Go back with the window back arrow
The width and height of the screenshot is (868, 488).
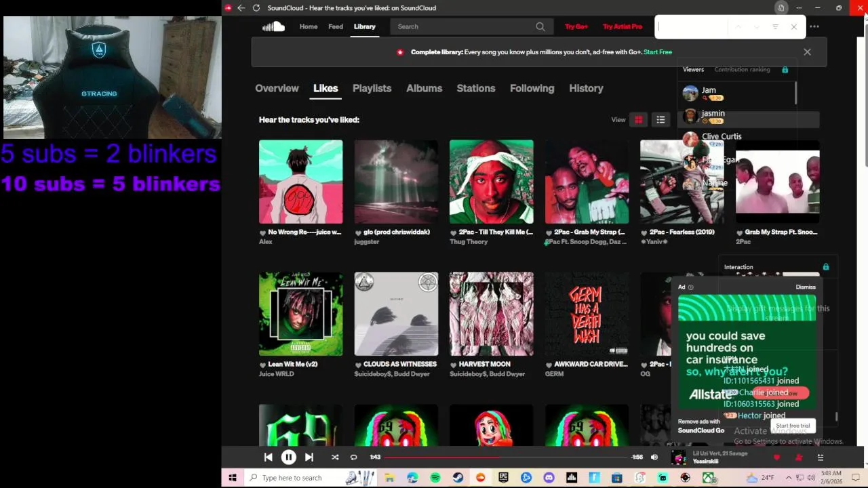tap(241, 8)
